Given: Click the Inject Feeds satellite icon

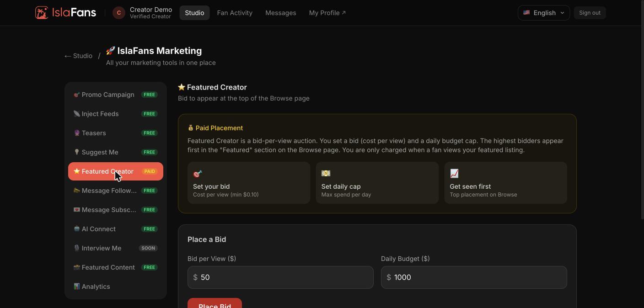Looking at the screenshot, I should click(x=76, y=114).
